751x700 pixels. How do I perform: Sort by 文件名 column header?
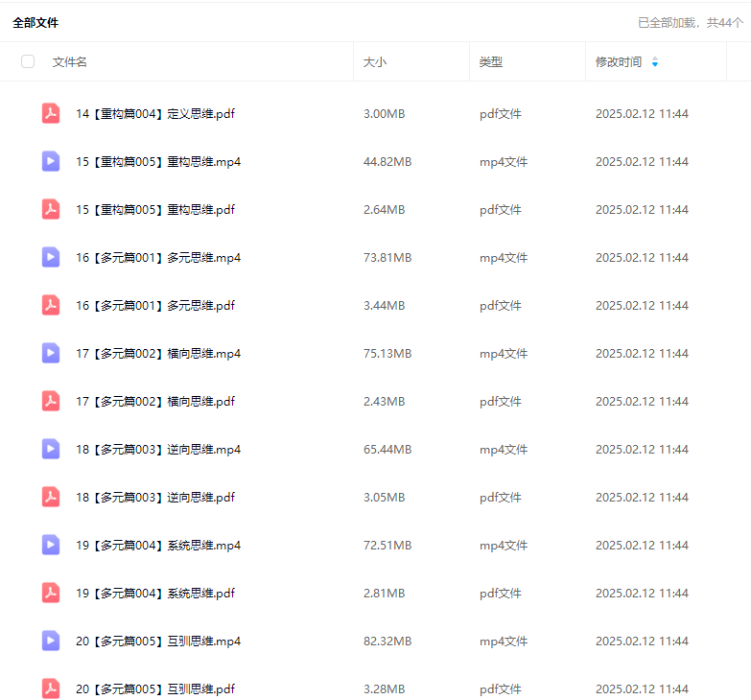(x=70, y=61)
